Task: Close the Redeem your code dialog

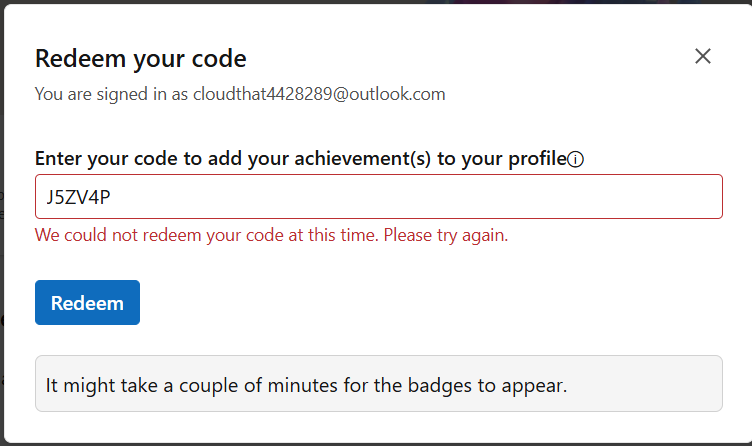Action: [x=703, y=56]
